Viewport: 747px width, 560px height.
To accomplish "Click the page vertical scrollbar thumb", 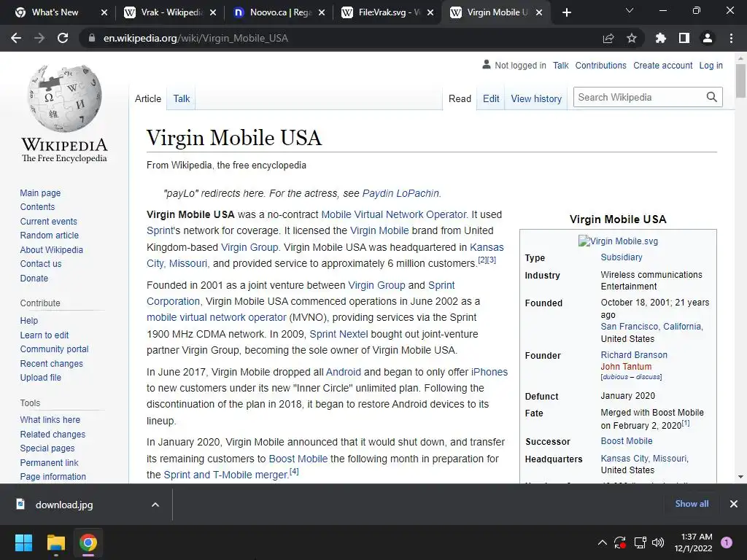I will 740,80.
